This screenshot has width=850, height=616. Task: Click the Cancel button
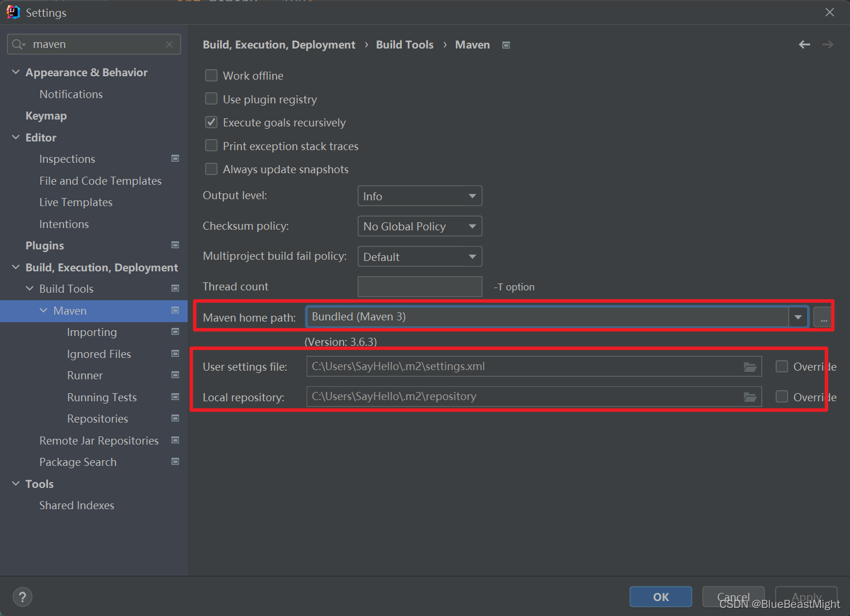pos(733,597)
